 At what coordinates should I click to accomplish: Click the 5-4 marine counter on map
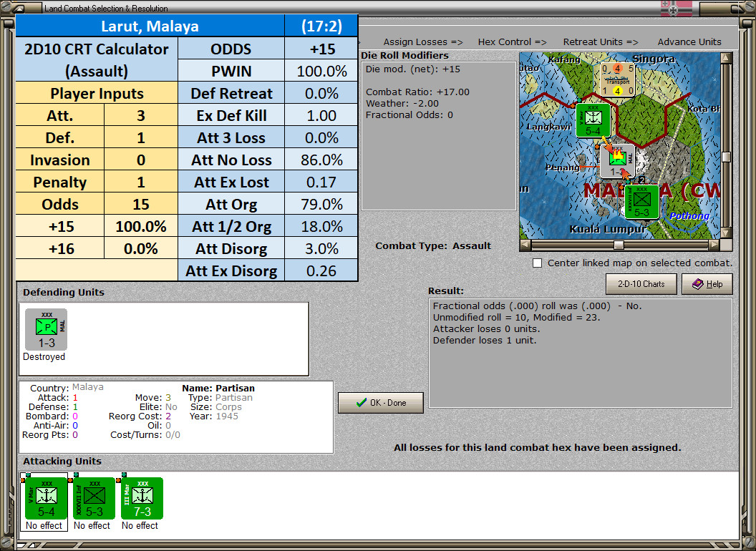coord(593,120)
